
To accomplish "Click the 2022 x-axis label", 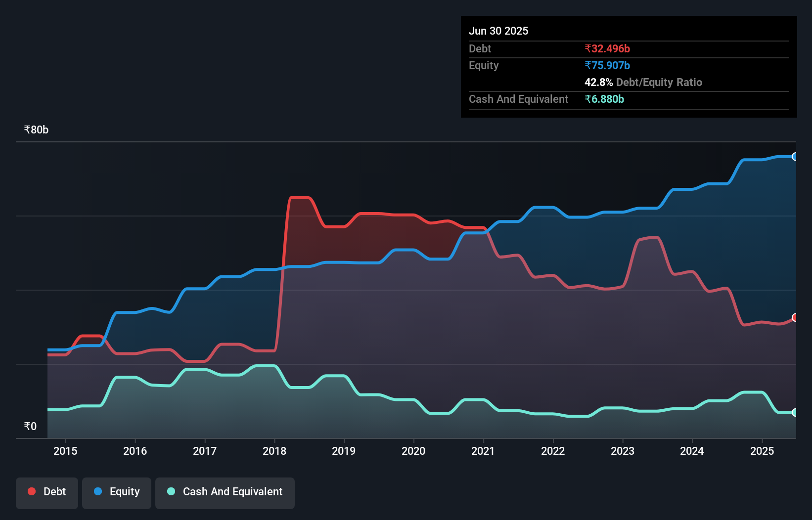I will 553,451.
